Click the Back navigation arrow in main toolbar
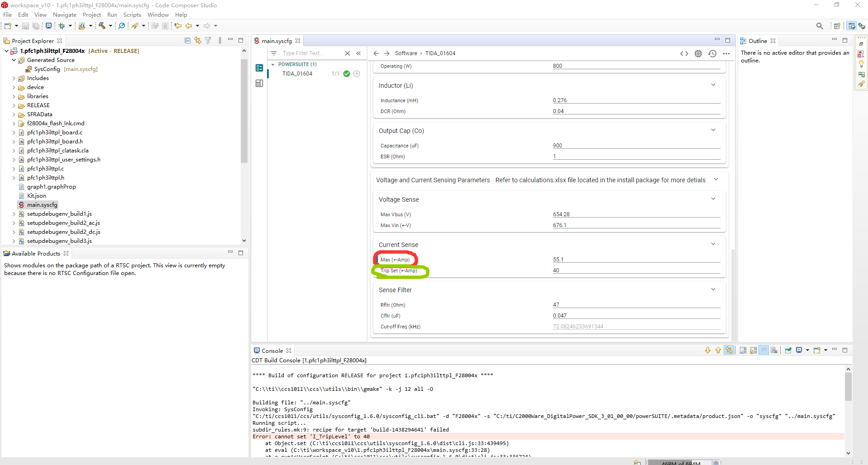 point(189,26)
